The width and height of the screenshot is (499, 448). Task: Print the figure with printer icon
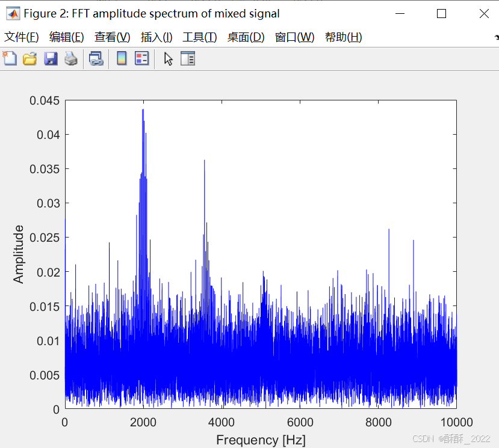[71, 59]
